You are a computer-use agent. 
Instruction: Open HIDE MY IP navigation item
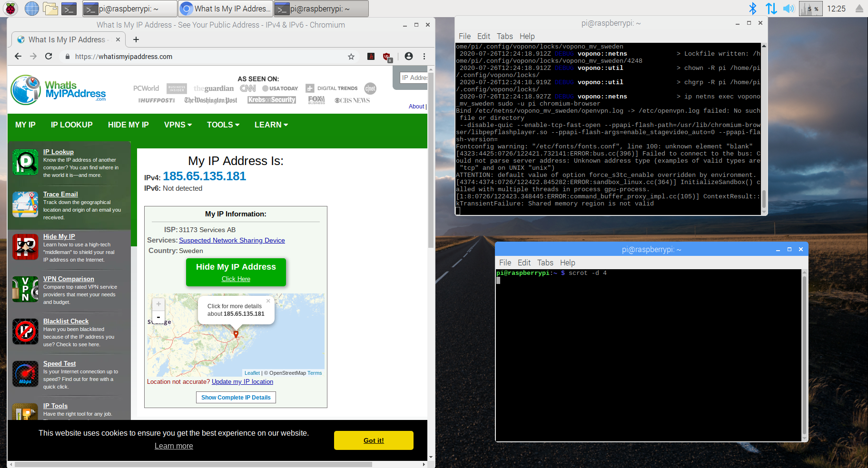128,125
